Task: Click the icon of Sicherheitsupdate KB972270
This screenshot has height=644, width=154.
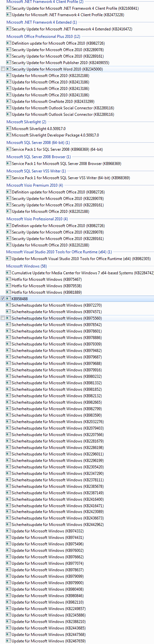Action: tap(8, 305)
